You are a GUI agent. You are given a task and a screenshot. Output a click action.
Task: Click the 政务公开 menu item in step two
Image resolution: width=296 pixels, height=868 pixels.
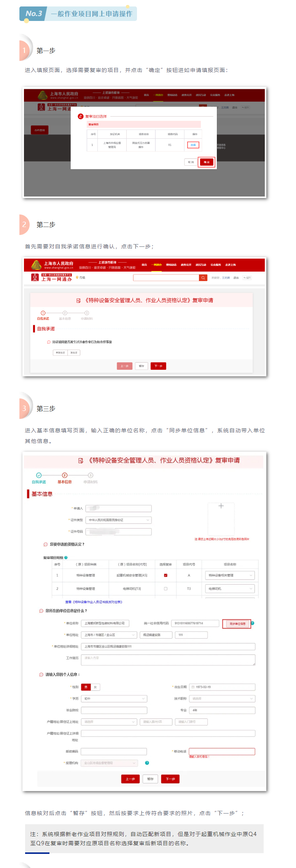tap(186, 265)
